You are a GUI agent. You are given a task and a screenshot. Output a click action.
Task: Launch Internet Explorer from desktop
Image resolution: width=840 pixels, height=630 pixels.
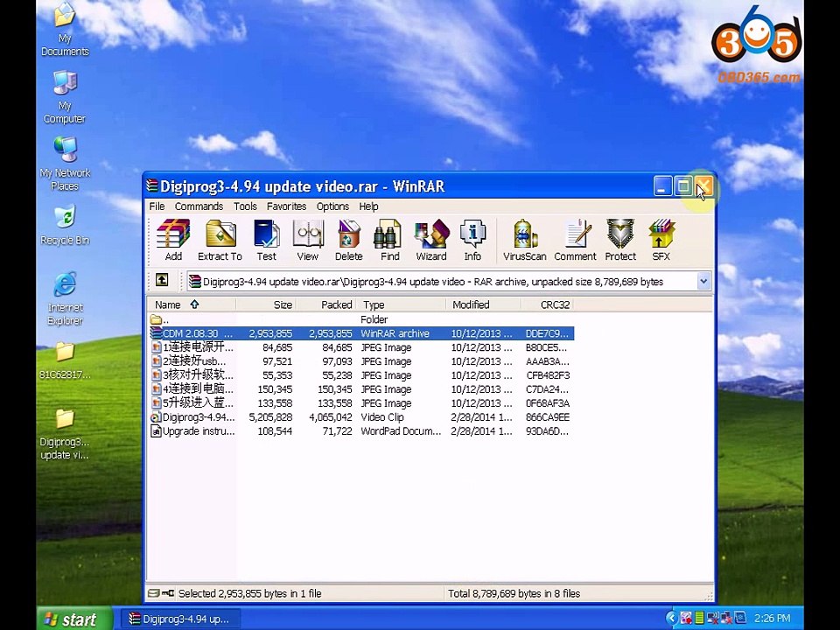(65, 299)
